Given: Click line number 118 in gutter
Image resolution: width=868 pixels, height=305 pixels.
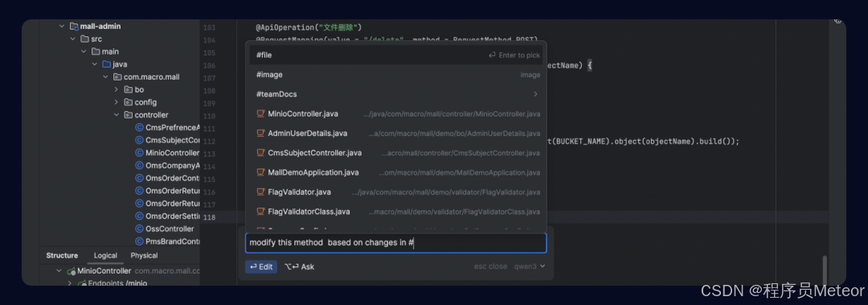Looking at the screenshot, I should 209,217.
